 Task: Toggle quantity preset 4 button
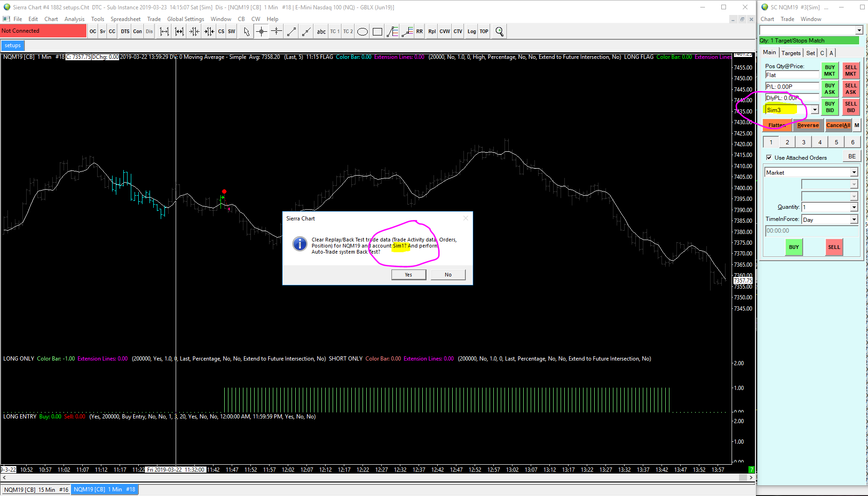click(820, 142)
